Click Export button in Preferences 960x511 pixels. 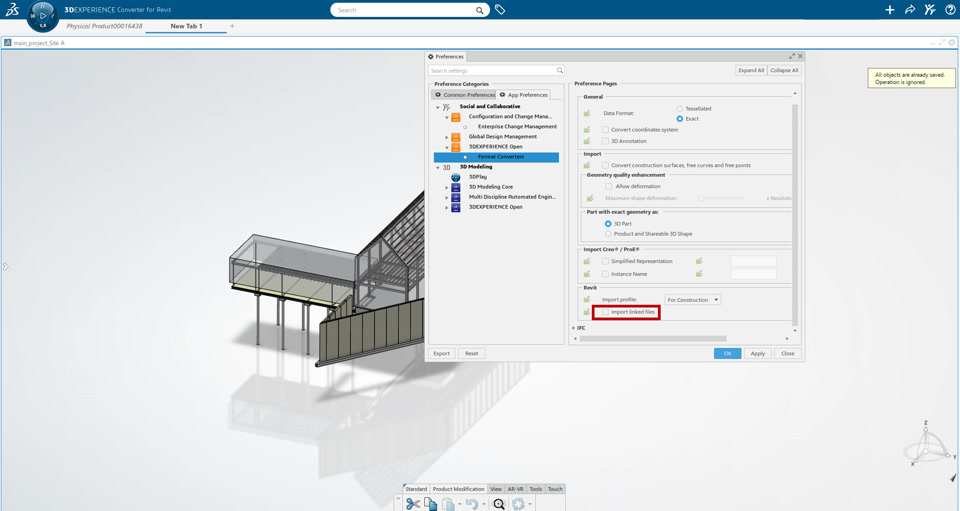pos(441,353)
